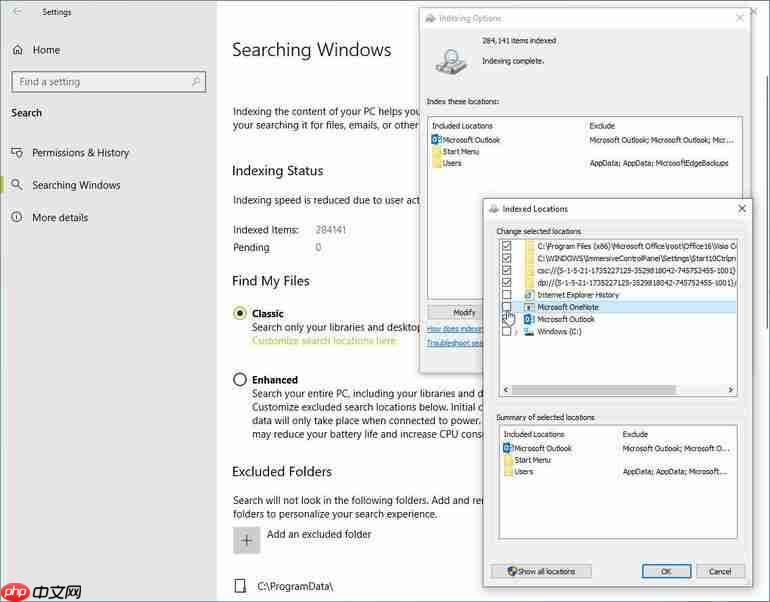Select the csc:// location path row
Viewport: 770px width, 602px height.
tap(636, 271)
